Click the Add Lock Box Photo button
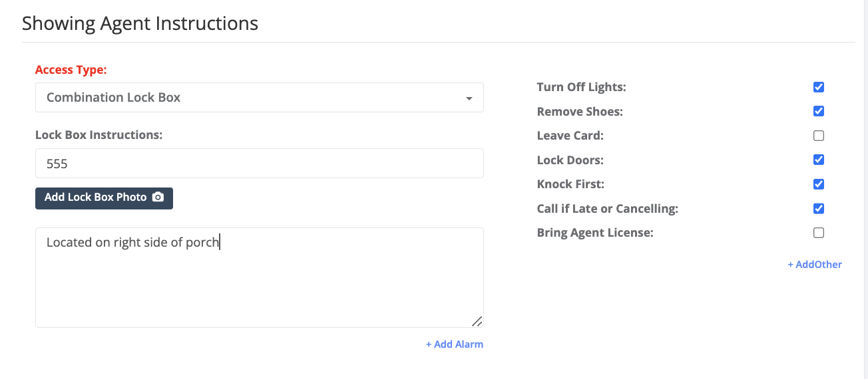This screenshot has height=379, width=868. click(x=104, y=197)
